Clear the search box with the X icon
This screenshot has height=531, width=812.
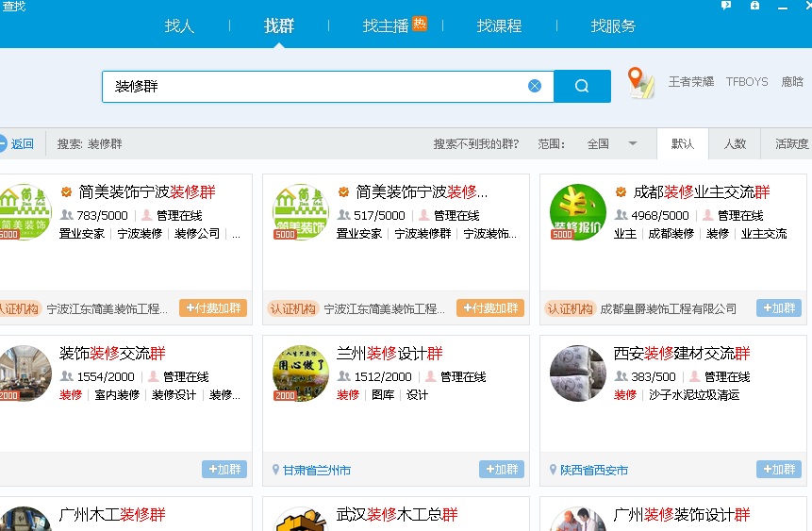tap(535, 86)
